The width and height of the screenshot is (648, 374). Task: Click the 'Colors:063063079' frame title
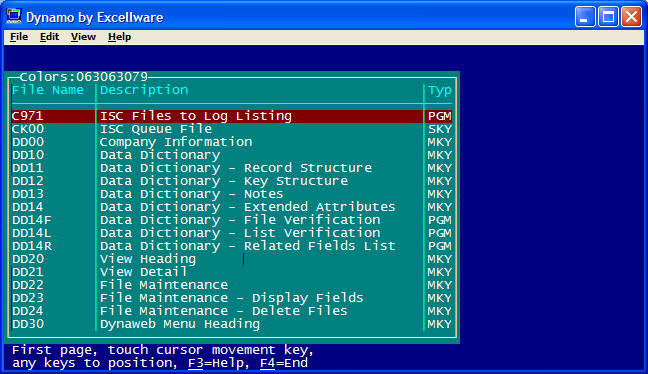click(84, 77)
